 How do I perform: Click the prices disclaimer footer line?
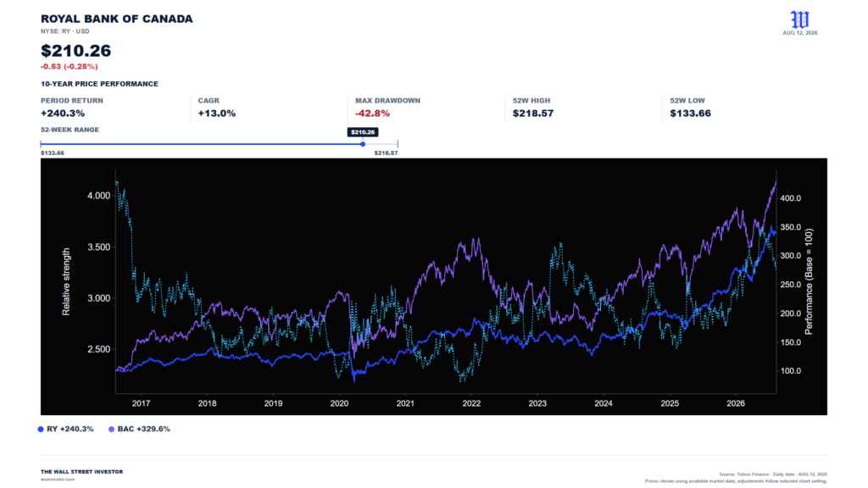(737, 481)
